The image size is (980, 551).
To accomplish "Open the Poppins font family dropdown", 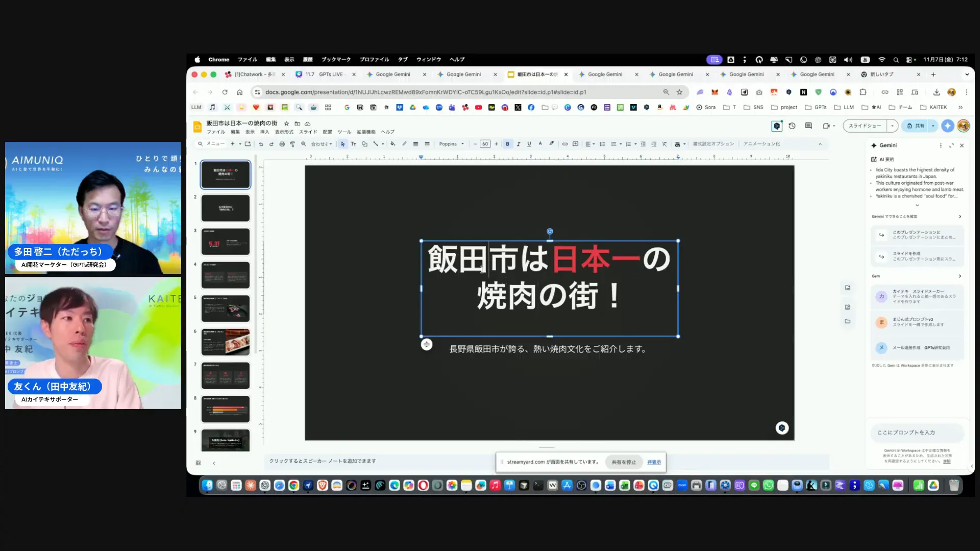I will [x=452, y=144].
